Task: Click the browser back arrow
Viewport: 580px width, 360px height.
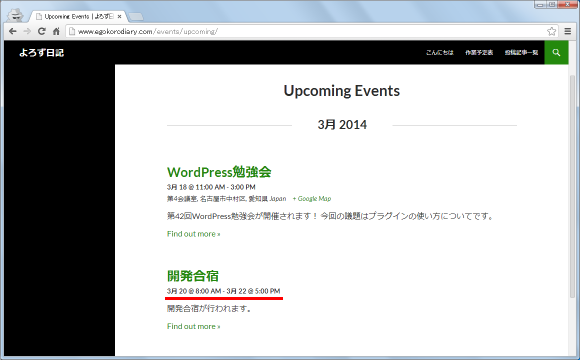Action: pyautogui.click(x=13, y=31)
